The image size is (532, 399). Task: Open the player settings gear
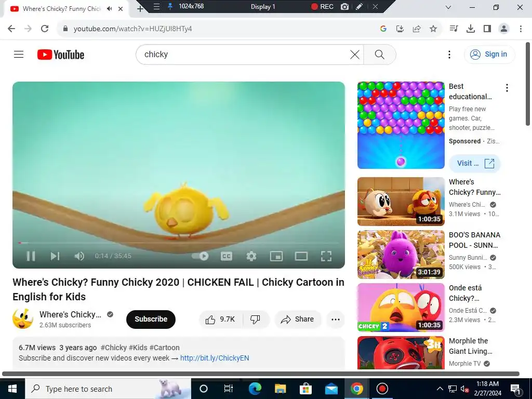[x=251, y=256]
